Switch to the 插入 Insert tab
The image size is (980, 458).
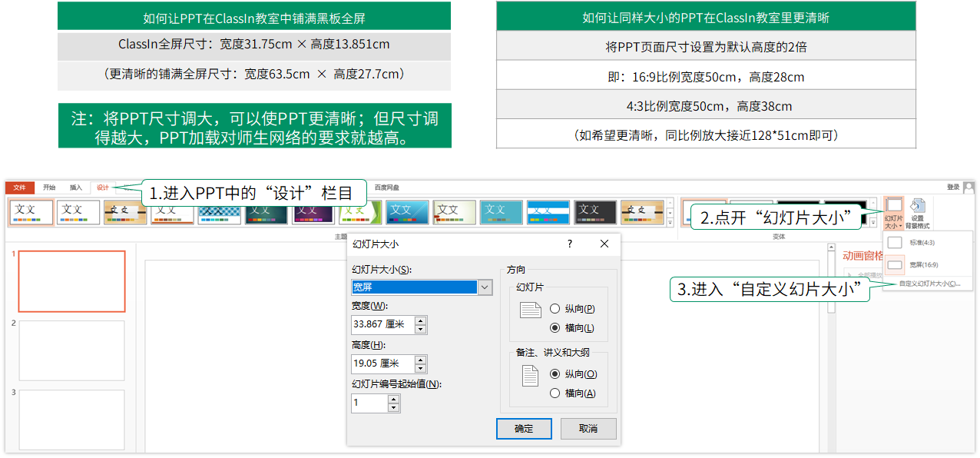76,188
